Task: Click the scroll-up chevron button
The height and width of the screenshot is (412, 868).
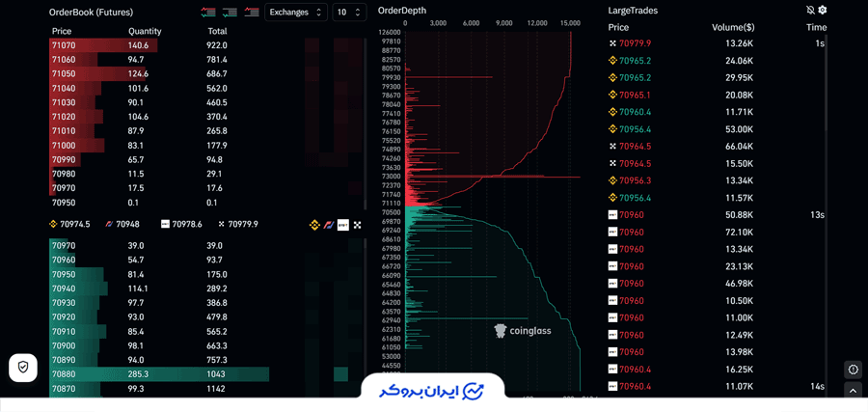Action: (x=853, y=390)
